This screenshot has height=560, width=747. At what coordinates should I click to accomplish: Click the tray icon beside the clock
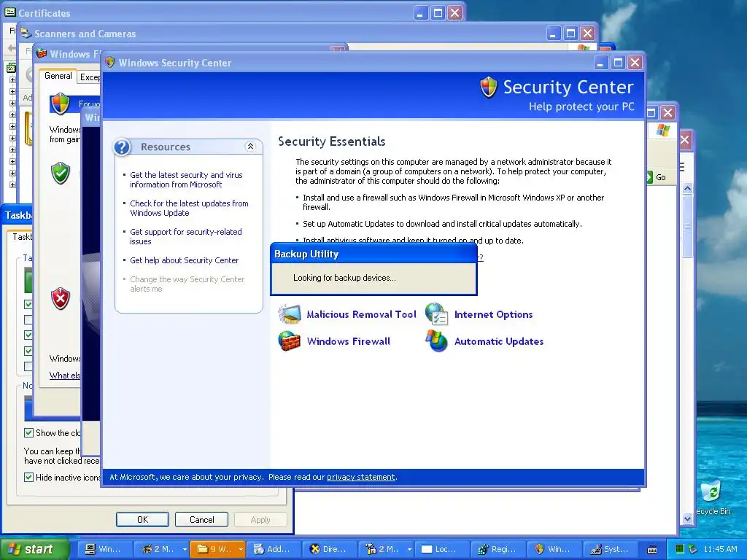pyautogui.click(x=692, y=549)
